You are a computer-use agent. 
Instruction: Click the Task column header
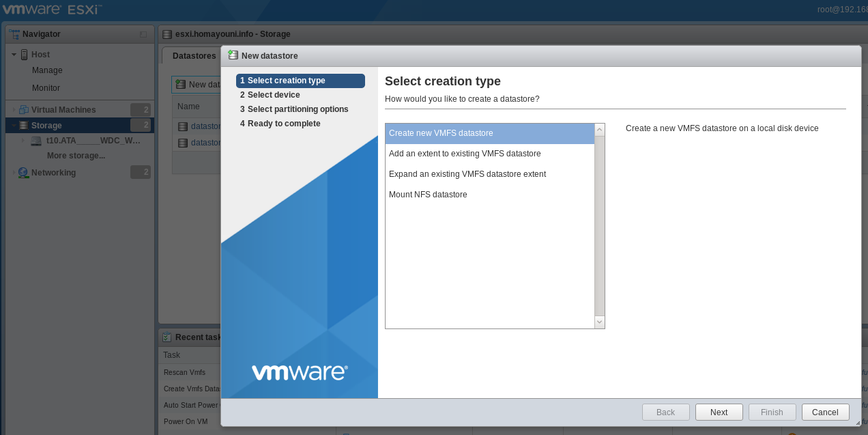(x=172, y=355)
